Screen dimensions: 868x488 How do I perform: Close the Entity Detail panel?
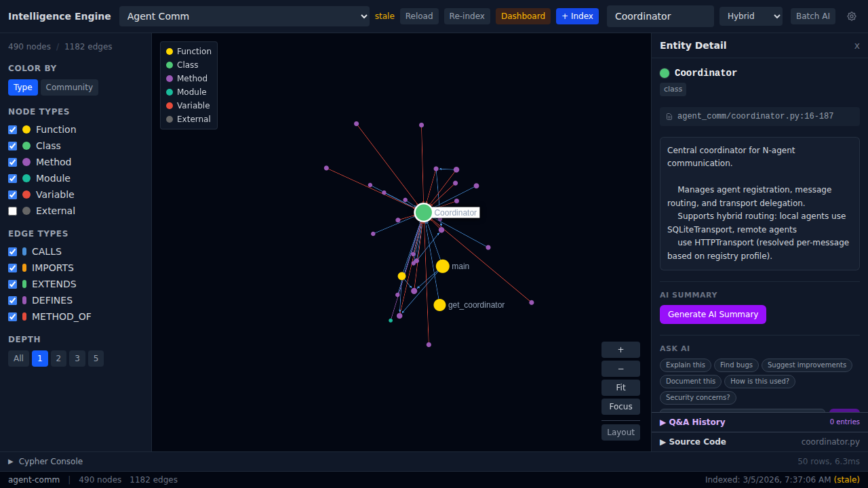pyautogui.click(x=856, y=46)
